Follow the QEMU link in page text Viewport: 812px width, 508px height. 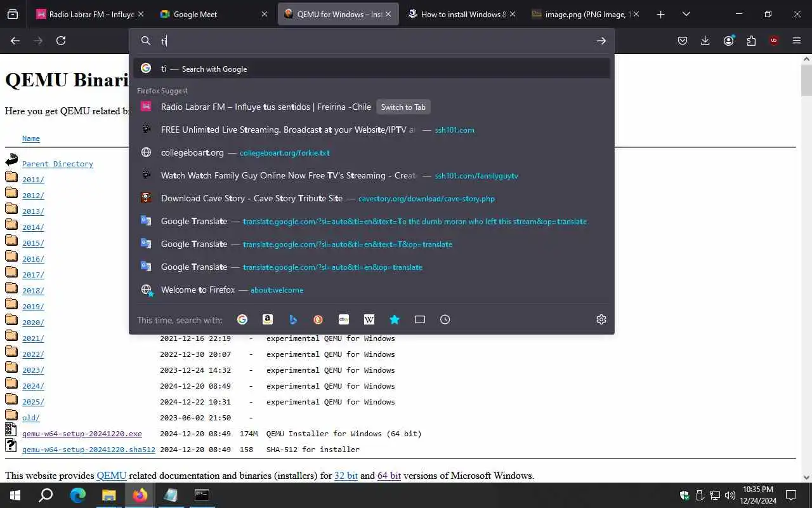pyautogui.click(x=112, y=476)
